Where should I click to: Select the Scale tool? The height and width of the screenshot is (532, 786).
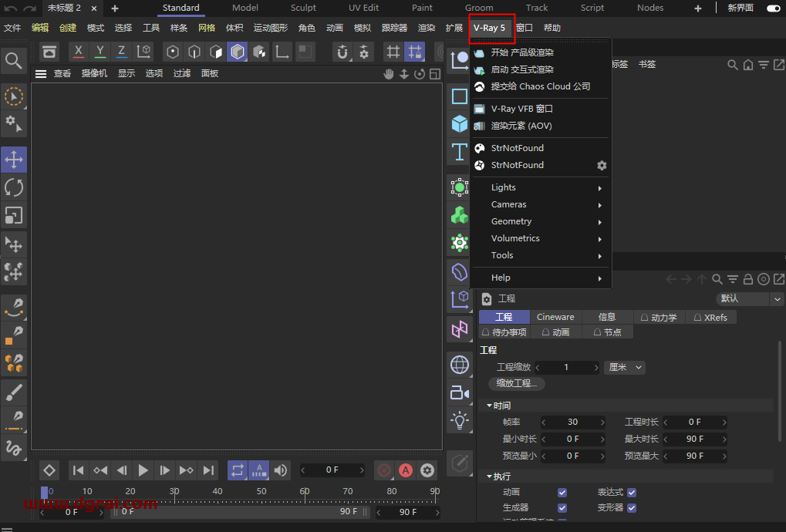pos(14,215)
